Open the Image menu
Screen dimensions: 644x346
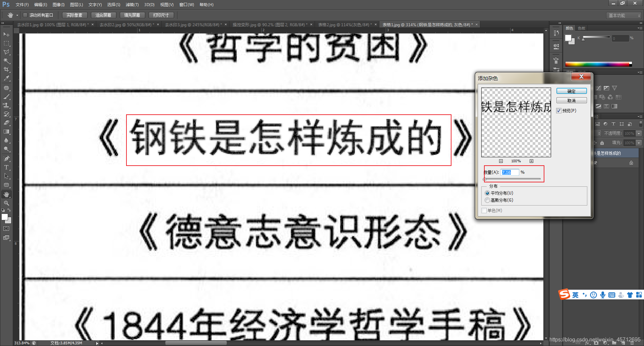58,5
